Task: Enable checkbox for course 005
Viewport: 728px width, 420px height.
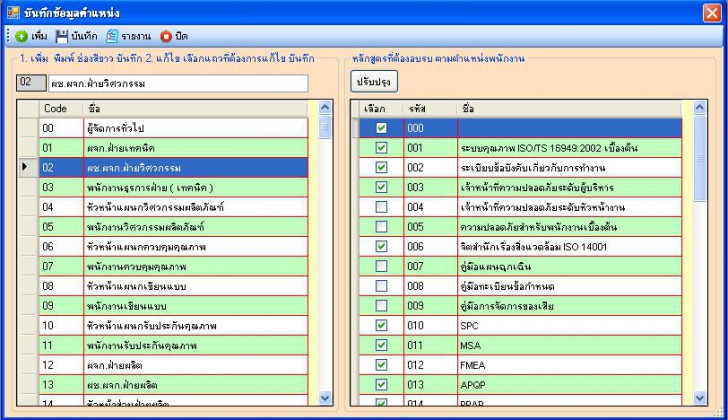Action: point(381,226)
